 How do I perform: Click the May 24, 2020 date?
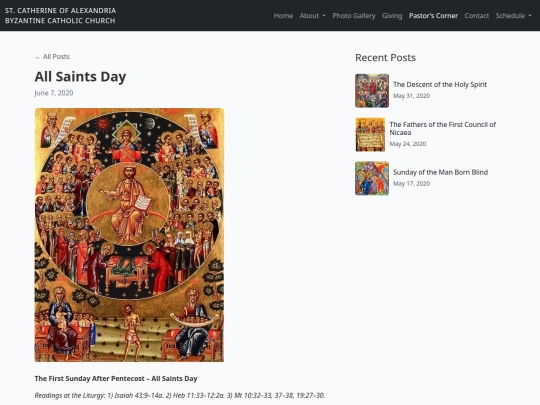click(x=408, y=144)
